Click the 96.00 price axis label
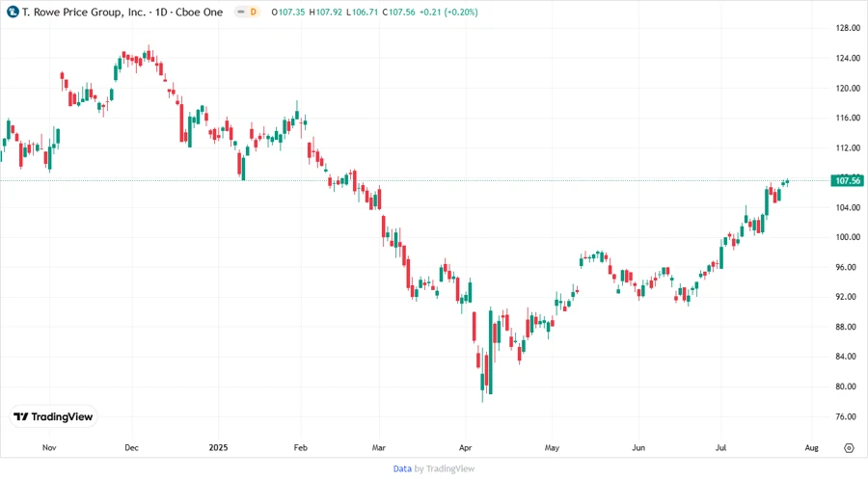The height and width of the screenshot is (480, 868). (x=846, y=267)
